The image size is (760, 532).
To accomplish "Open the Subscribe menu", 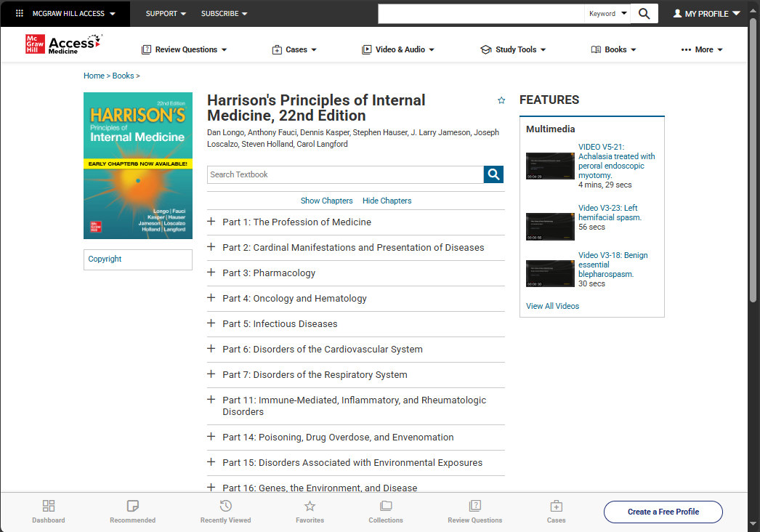I will [x=225, y=14].
